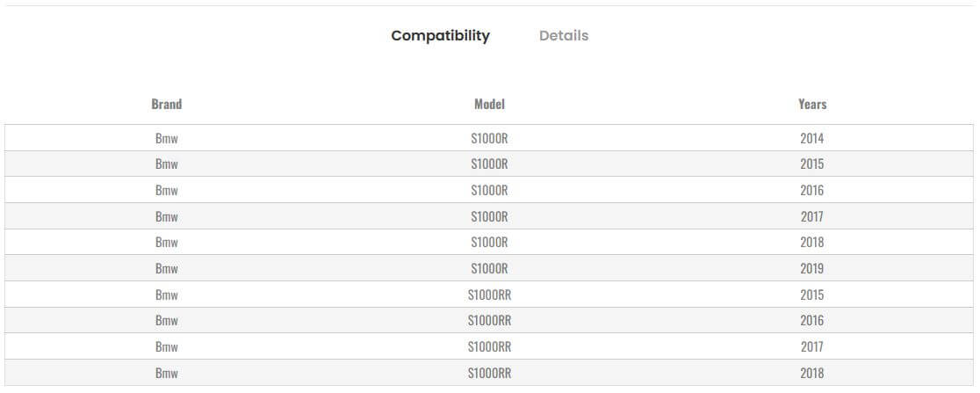Screen dimensions: 980x393
Task: Select the S1000RR model in the 2017 row
Action: click(489, 347)
